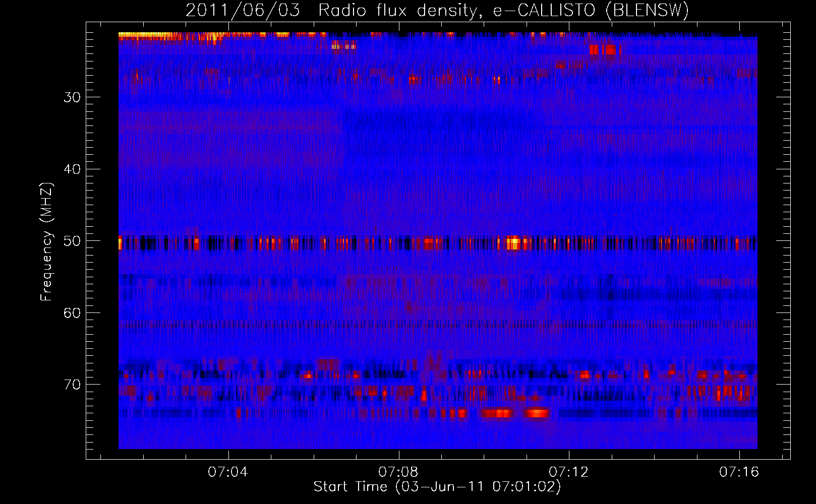Click the 70 MHz frequency tick label
816x504 pixels.
click(x=72, y=385)
